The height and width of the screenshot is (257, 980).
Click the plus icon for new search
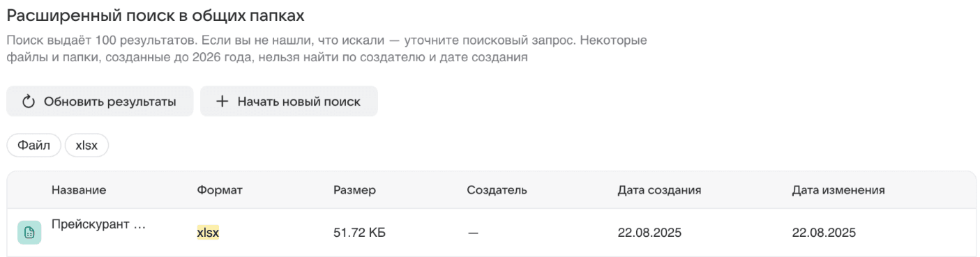[x=222, y=102]
